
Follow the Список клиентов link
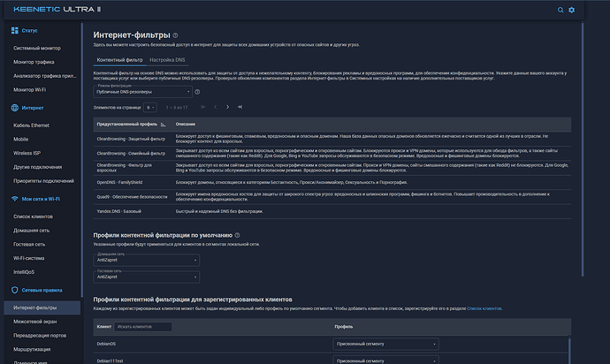(484, 308)
